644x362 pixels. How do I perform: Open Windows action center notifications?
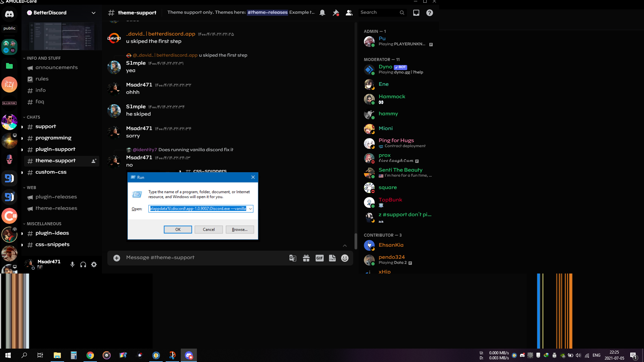click(x=633, y=356)
